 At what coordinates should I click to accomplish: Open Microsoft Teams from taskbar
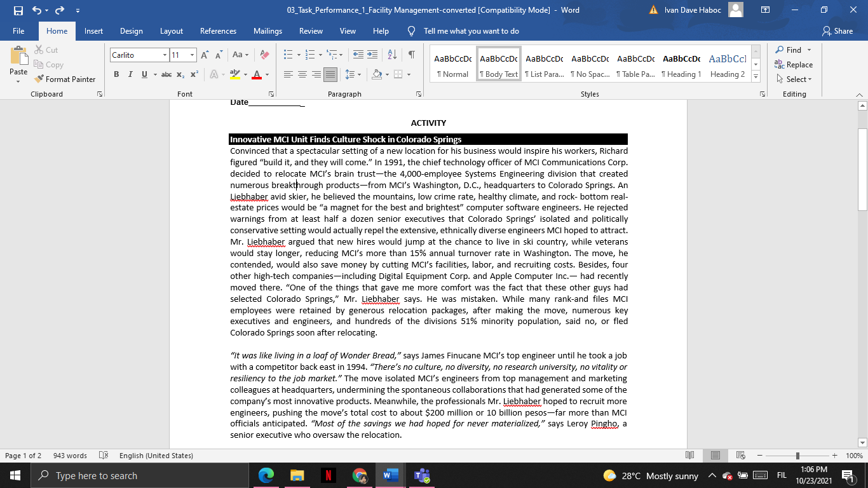coord(422,475)
